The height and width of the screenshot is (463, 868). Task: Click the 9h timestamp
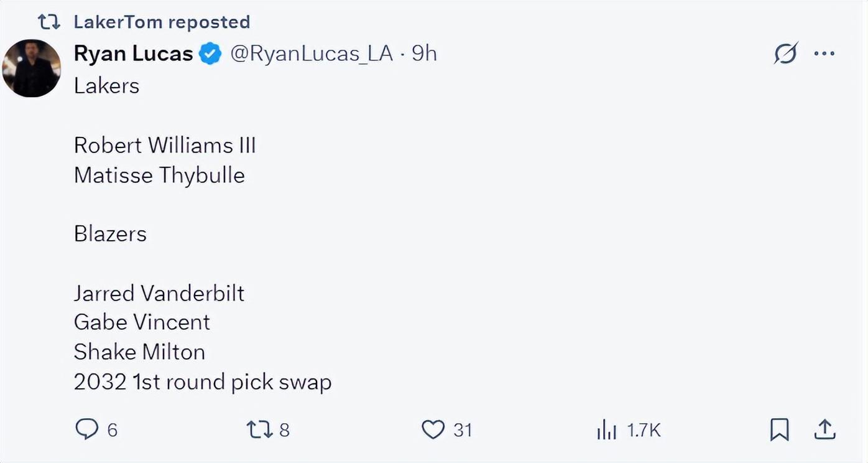click(425, 54)
